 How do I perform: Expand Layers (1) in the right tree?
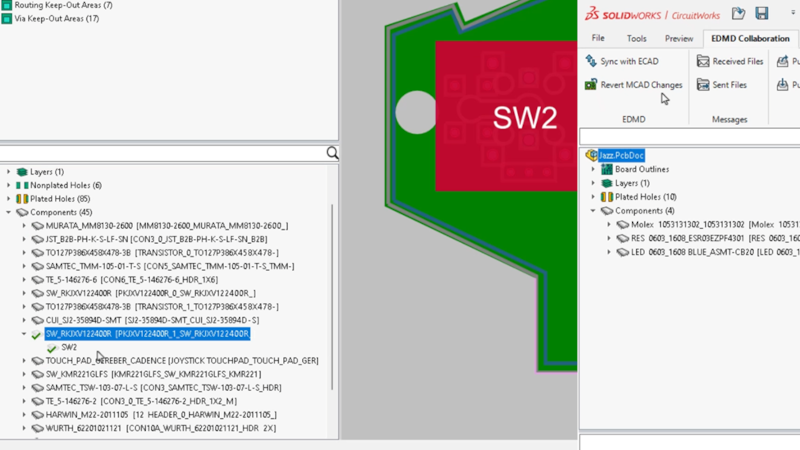593,183
